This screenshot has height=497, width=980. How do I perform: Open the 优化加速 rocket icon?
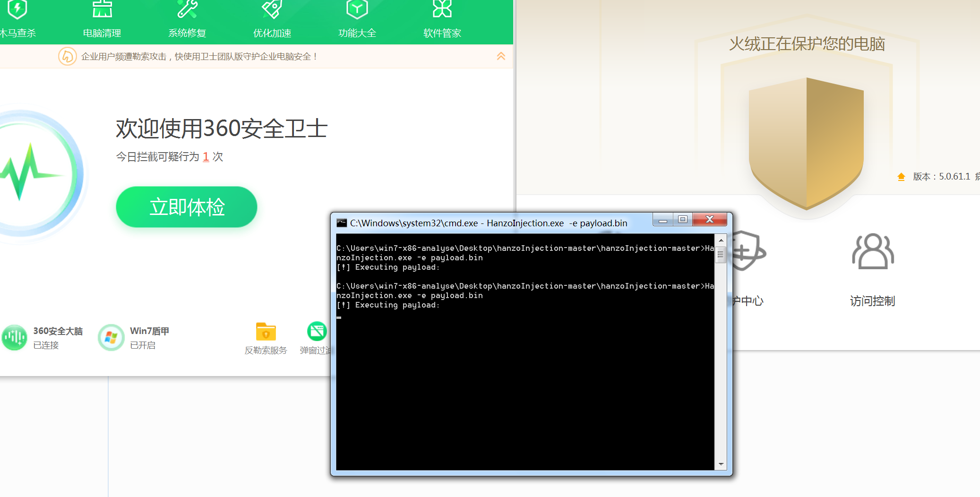[272, 9]
